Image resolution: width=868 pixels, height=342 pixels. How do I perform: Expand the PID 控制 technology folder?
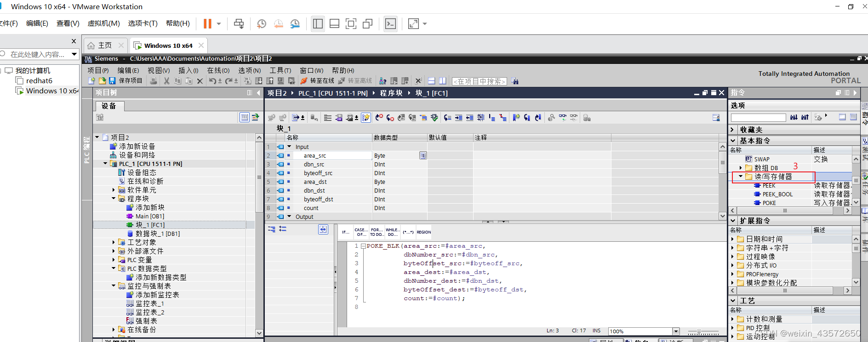(732, 328)
